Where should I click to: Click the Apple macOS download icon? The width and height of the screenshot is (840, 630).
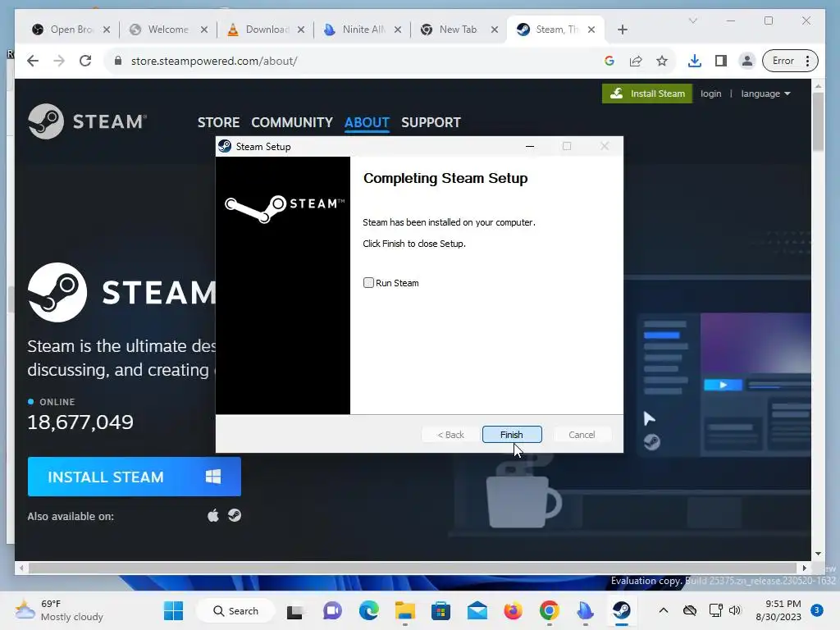[213, 515]
